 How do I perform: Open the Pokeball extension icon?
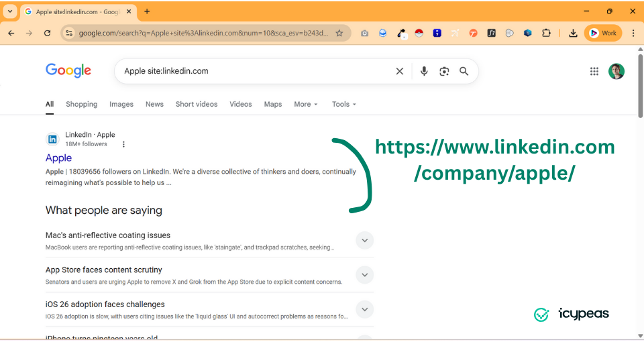[x=419, y=34]
